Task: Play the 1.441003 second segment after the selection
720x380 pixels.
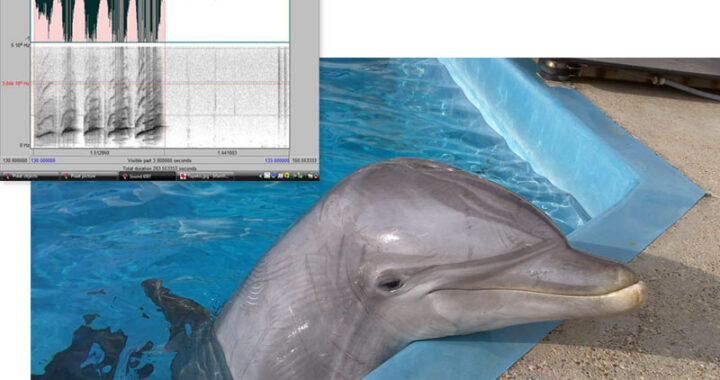Action: coord(227,153)
